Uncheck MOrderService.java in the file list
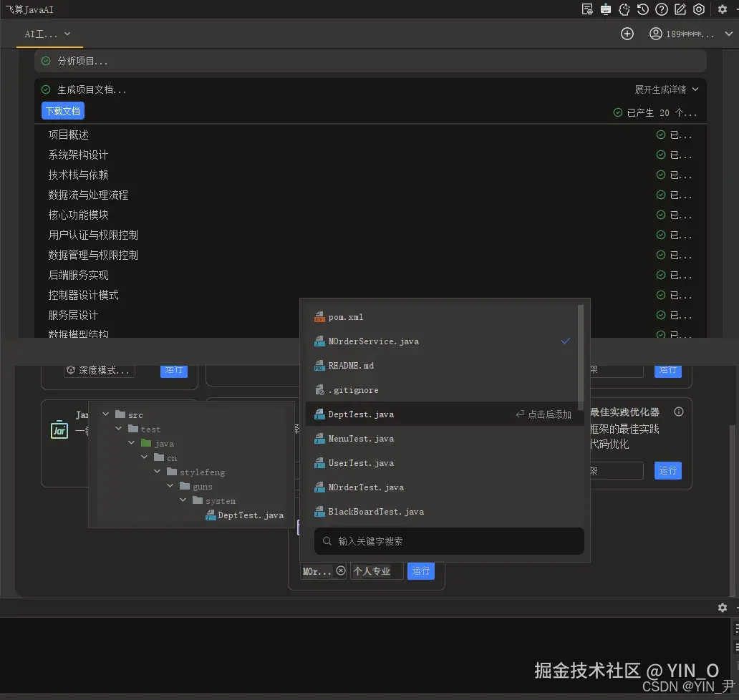739x700 pixels. tap(565, 341)
